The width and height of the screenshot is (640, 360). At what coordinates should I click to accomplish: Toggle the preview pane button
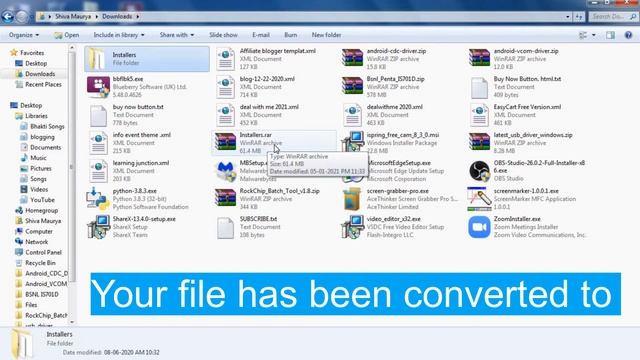point(610,35)
